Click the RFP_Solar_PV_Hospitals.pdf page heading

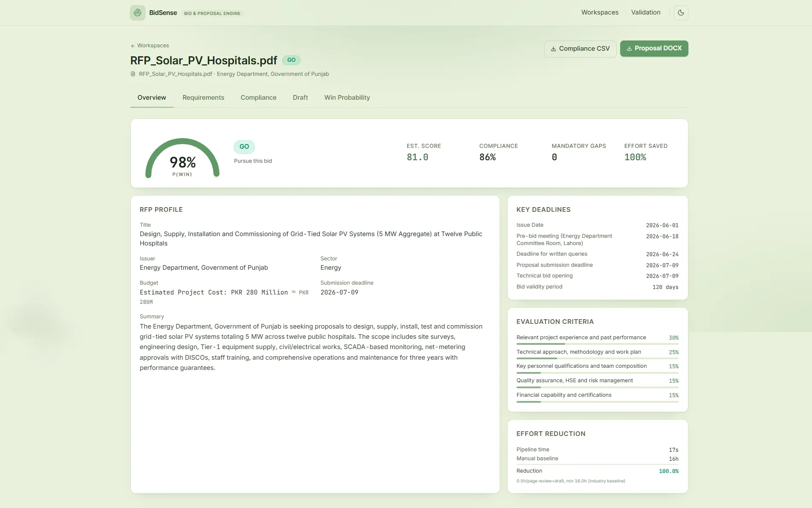204,61
